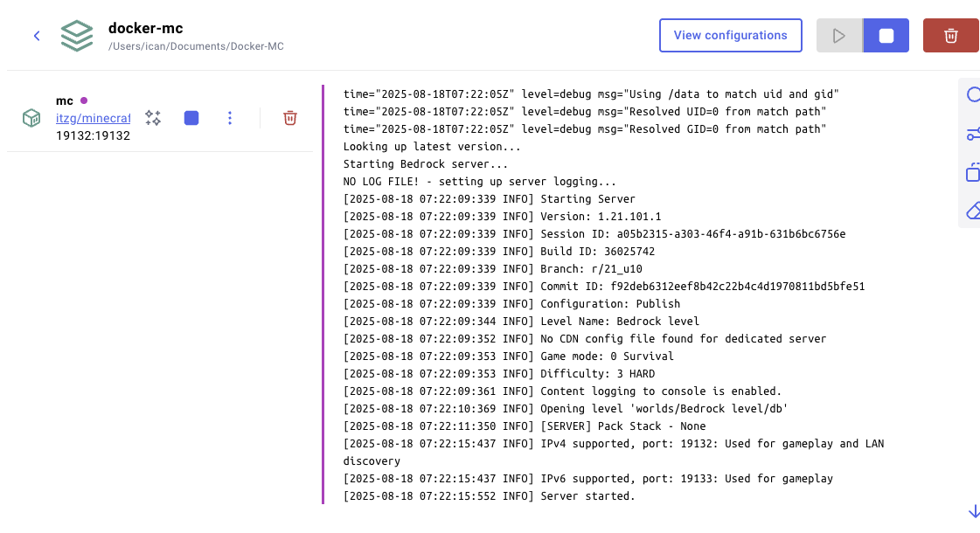
Task: Click the 'Using /data to match uid' log line
Action: (x=591, y=94)
